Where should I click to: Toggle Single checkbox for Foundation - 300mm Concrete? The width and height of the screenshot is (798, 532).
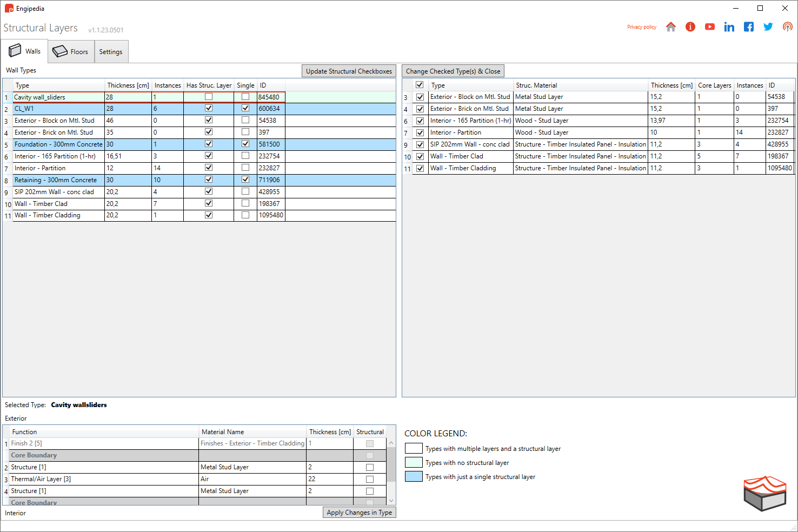245,144
